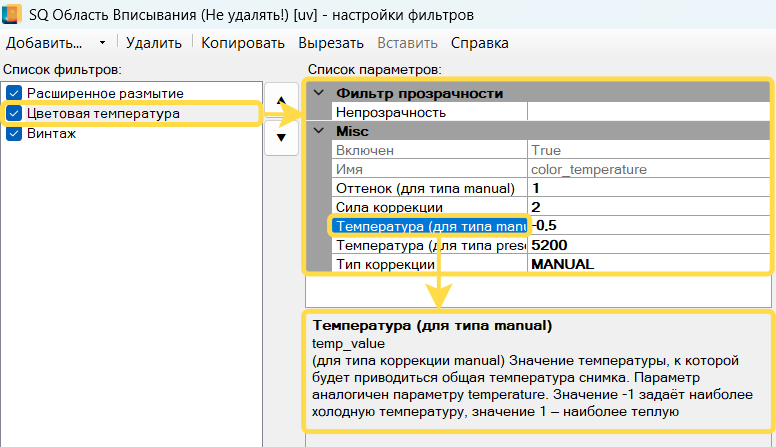This screenshot has width=776, height=447.
Task: Open the Справка menu item
Action: [479, 43]
